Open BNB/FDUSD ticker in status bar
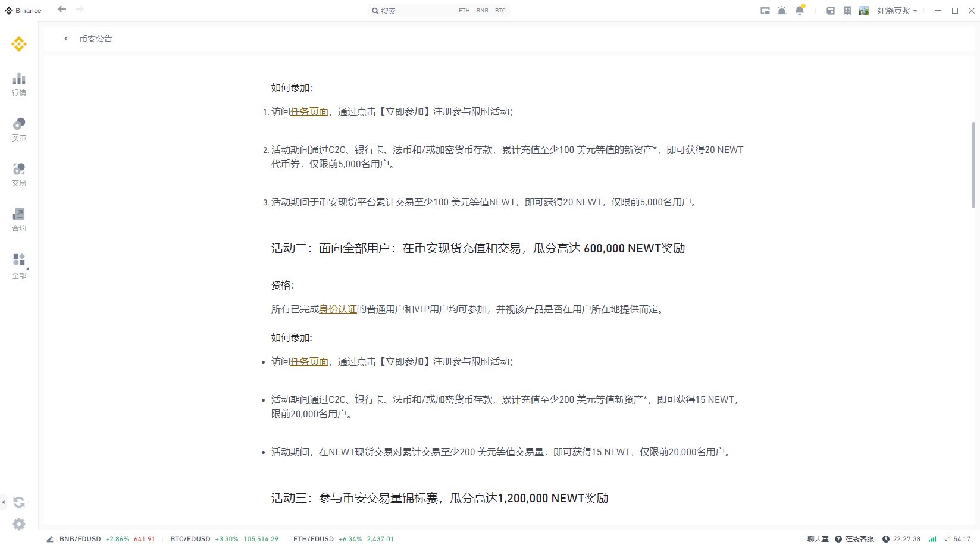This screenshot has width=980, height=548. 107,539
